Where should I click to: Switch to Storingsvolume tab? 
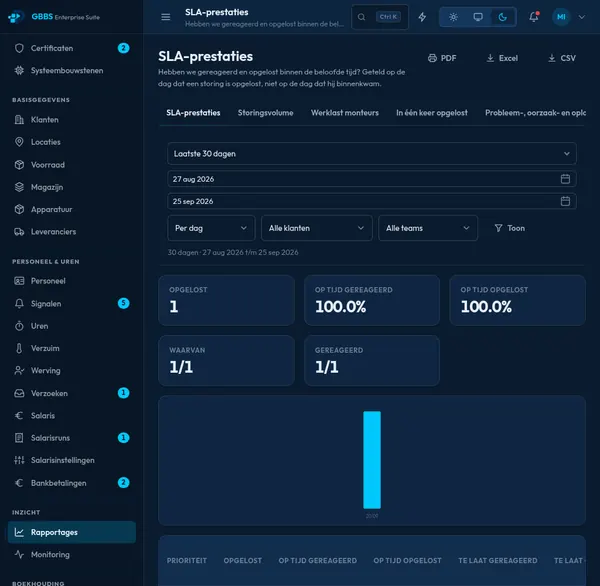pos(266,113)
